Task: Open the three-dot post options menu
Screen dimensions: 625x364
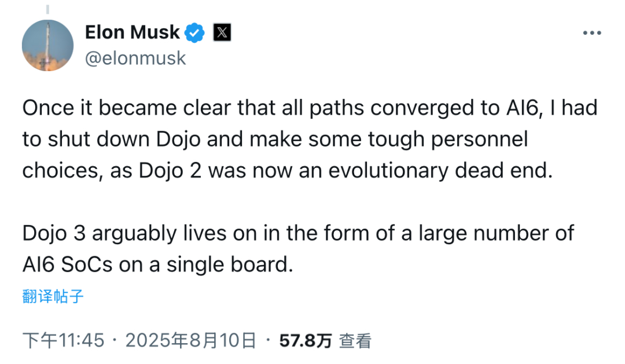Action: click(x=591, y=33)
